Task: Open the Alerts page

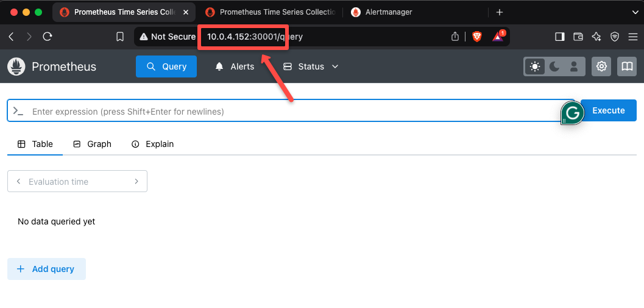Action: tap(235, 66)
